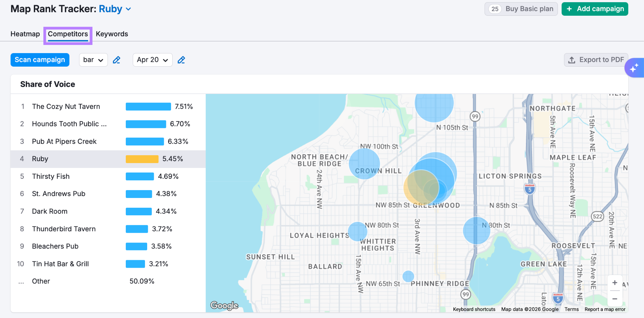Expand the Ruby campaign selector
This screenshot has height=318, width=644.
(115, 9)
